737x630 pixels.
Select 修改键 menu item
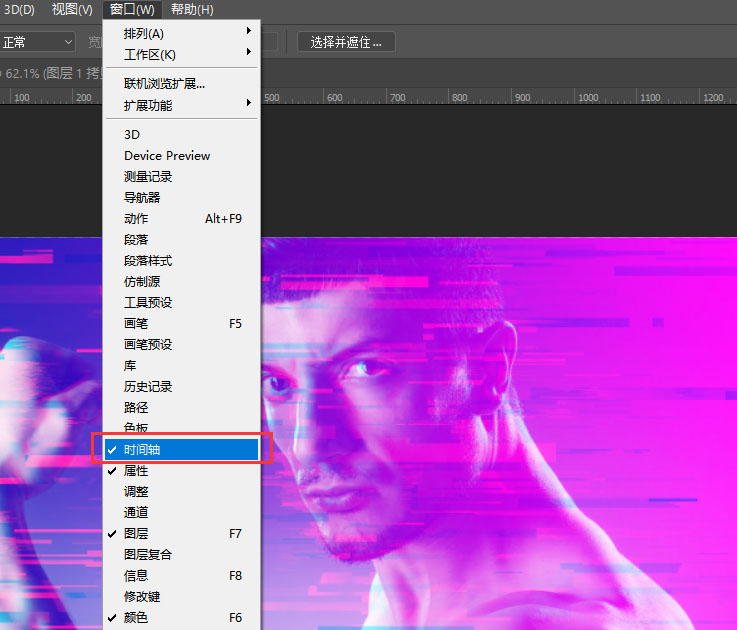tap(181, 597)
